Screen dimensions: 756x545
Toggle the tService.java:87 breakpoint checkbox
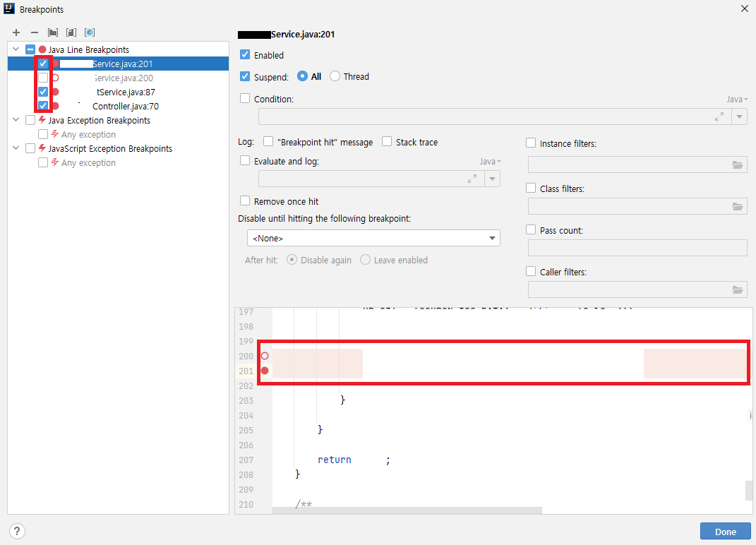coord(43,92)
